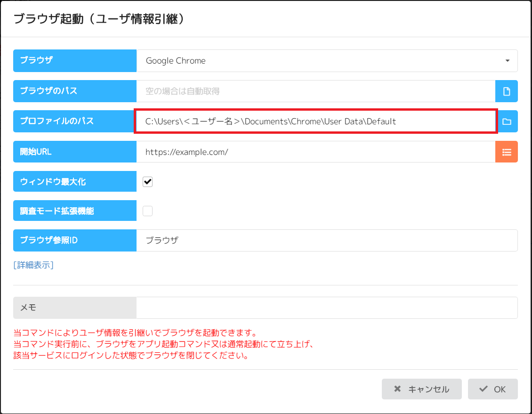Click the orange list icon beside the start URL

(x=507, y=152)
